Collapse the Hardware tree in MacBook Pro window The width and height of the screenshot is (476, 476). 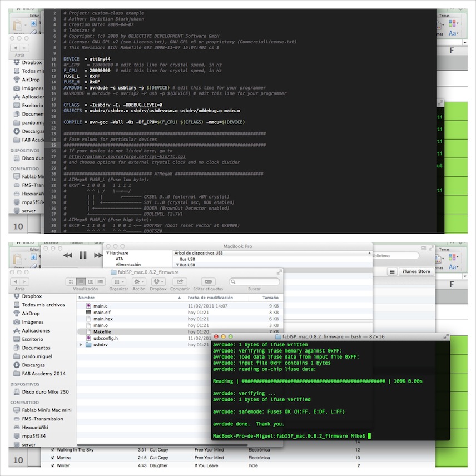(x=107, y=253)
